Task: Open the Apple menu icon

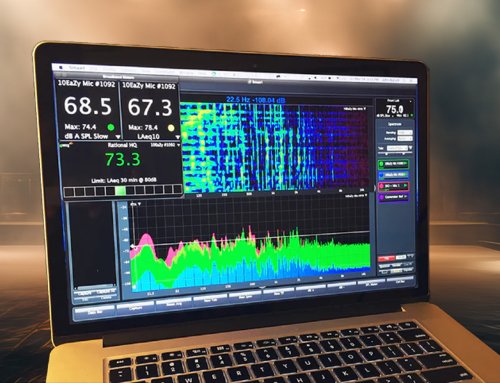Action: click(x=61, y=68)
